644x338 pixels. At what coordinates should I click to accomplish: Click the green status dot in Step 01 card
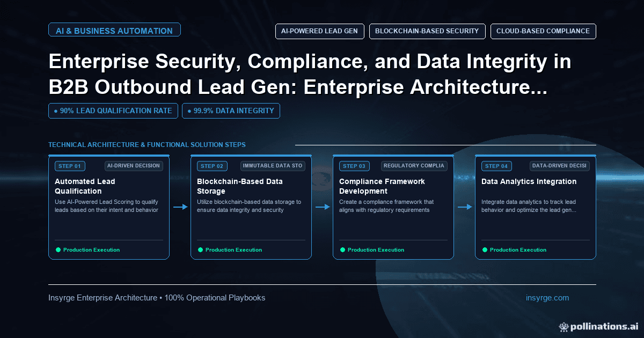coord(58,249)
